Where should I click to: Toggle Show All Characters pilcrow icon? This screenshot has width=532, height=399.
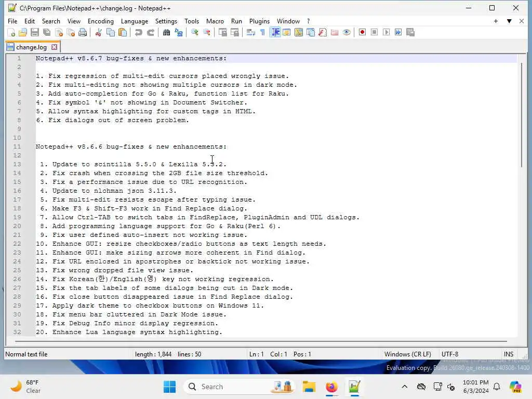[262, 33]
